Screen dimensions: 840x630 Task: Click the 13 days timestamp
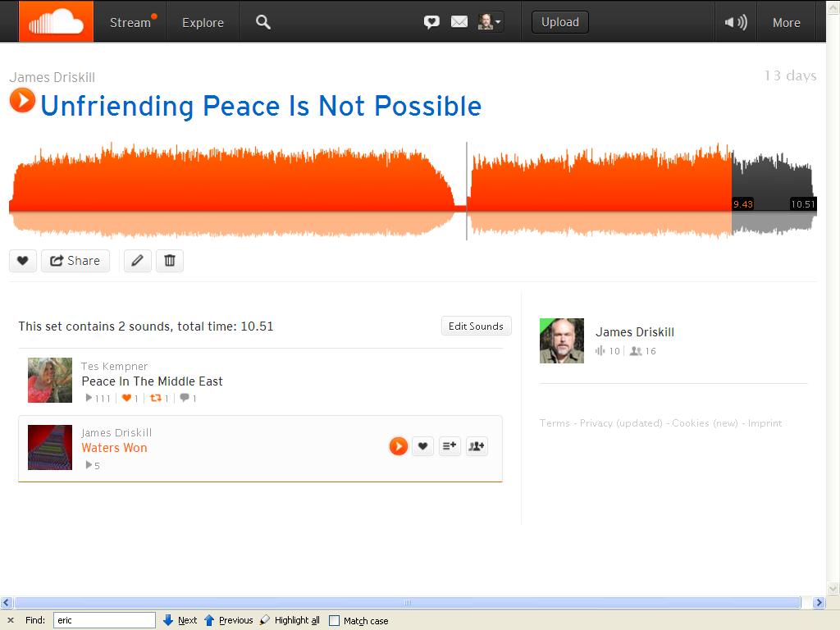pos(790,75)
